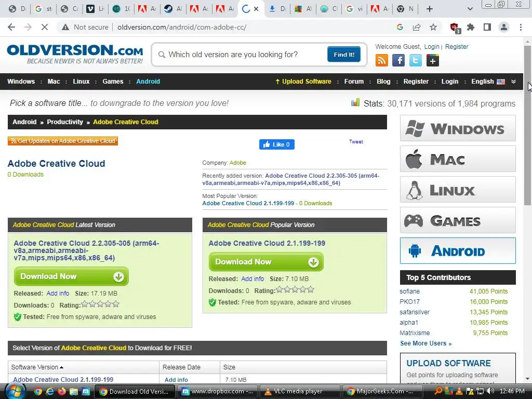Viewport: 532px width, 399px height.
Task: Select the Android nav menu item
Action: point(148,82)
